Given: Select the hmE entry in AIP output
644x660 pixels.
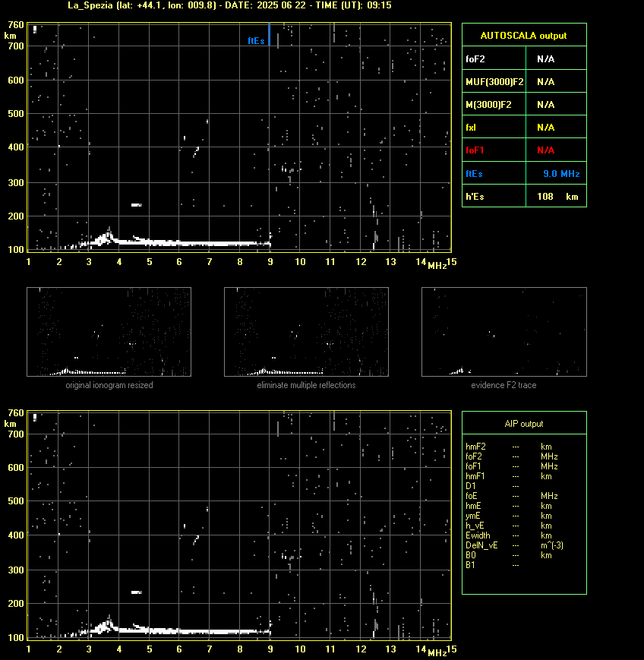Looking at the screenshot, I should click(509, 506).
